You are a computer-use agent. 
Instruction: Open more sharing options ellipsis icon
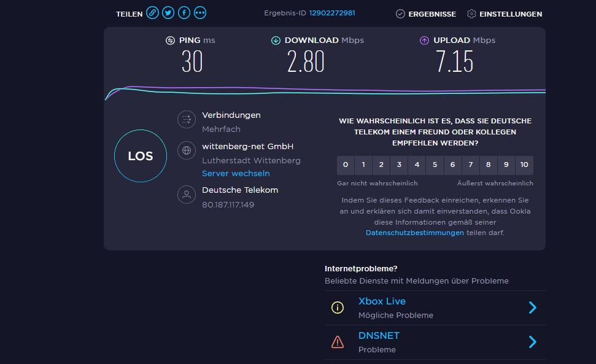[x=199, y=13]
